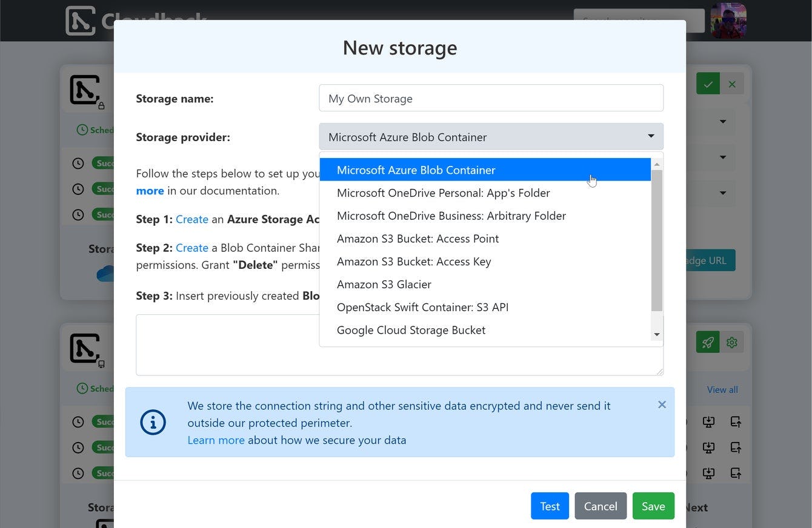Dismiss the encryption notice with the X
Viewport: 812px width, 528px height.
(x=662, y=404)
